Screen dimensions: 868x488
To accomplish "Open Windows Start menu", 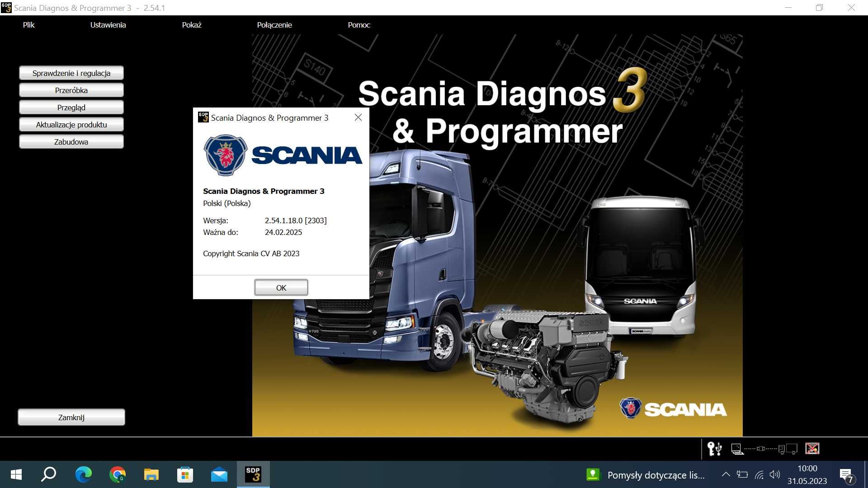I will [16, 474].
